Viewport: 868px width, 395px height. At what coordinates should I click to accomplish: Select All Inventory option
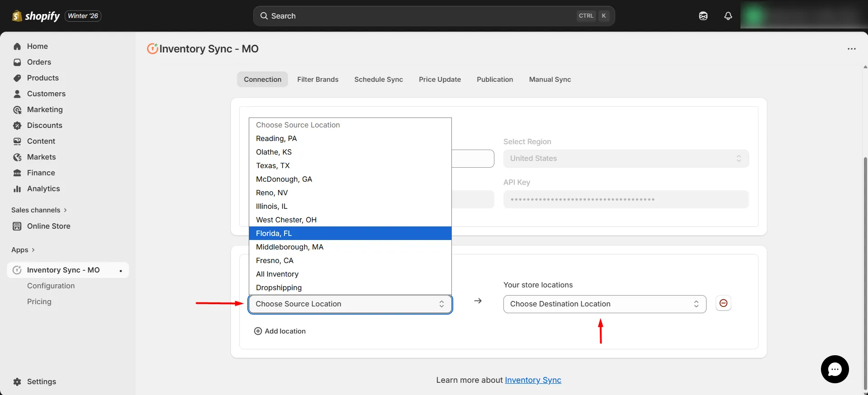[x=350, y=274]
